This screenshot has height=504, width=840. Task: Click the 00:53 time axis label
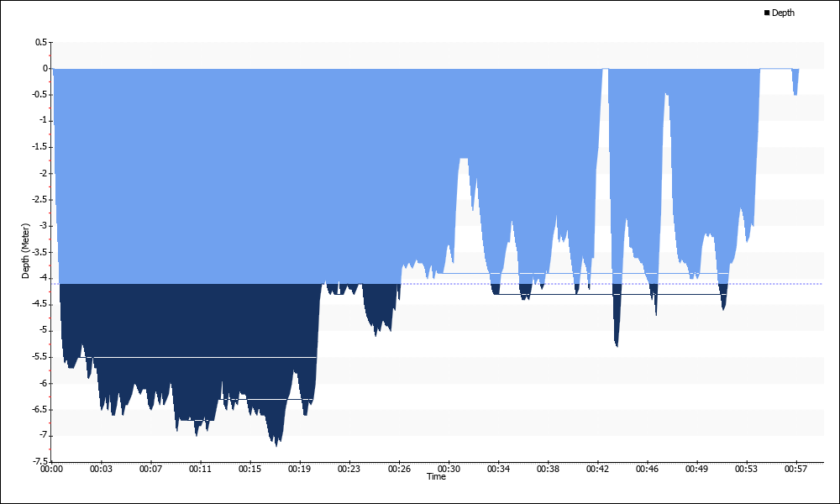(746, 470)
